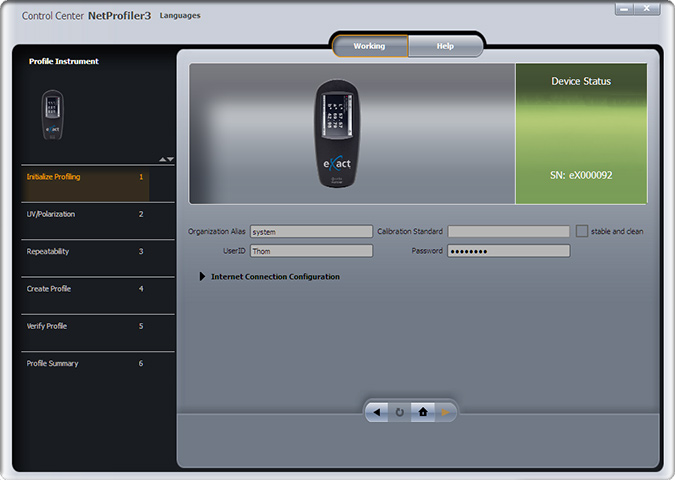
Task: Click the SN: eX000092 serial text
Action: point(581,175)
